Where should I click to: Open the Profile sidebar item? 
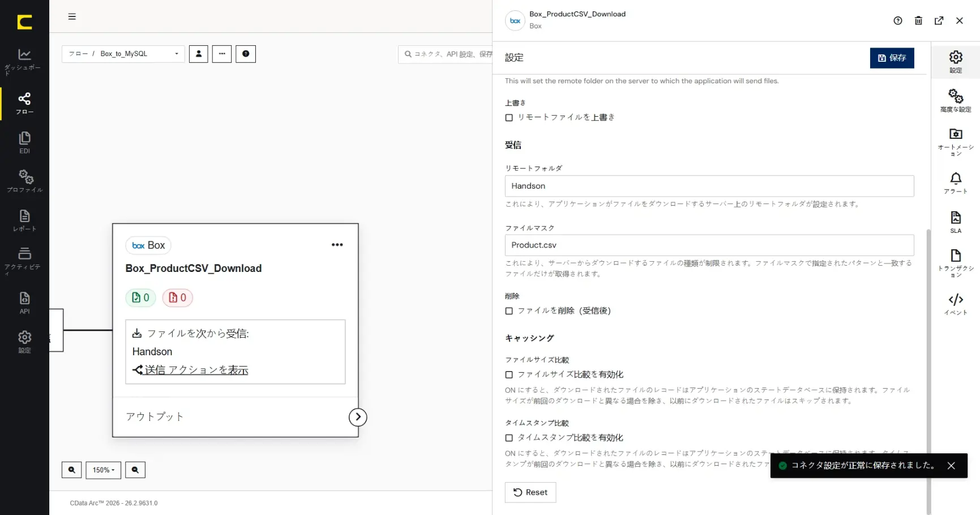point(24,181)
